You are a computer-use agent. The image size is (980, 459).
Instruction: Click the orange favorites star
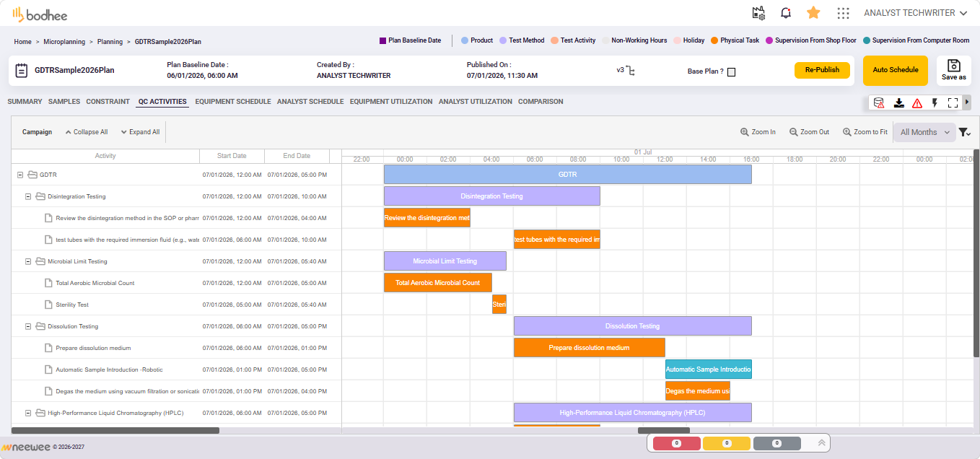(813, 12)
